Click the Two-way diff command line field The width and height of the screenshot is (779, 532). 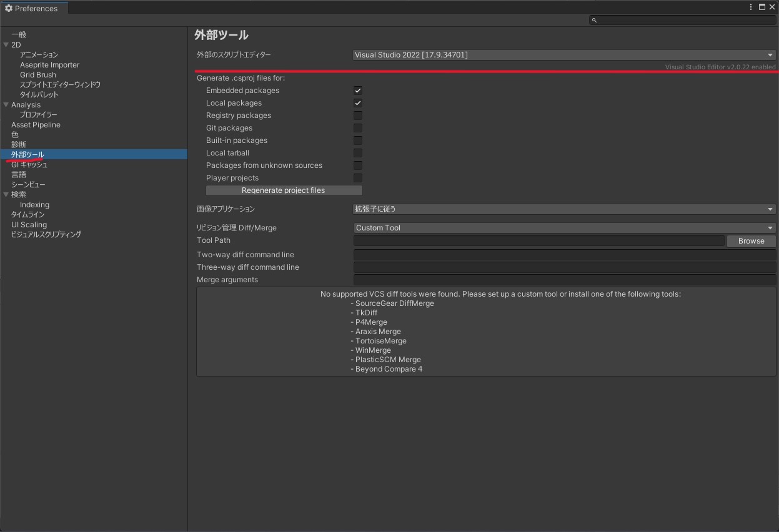point(564,255)
